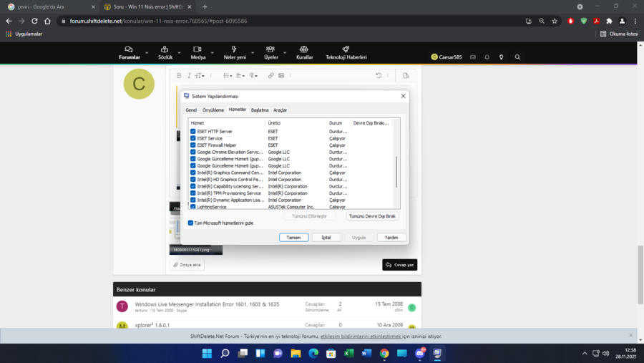Insert a link with the editor link icon

tap(270, 76)
